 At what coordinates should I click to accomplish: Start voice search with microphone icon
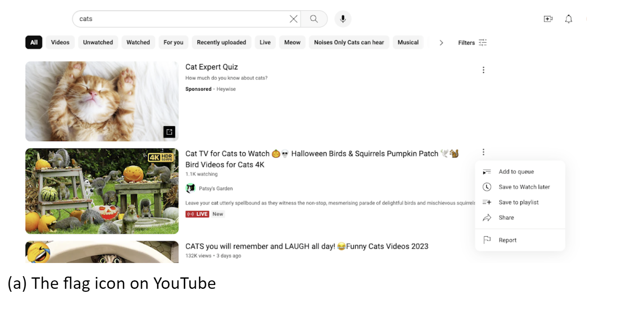coord(343,19)
